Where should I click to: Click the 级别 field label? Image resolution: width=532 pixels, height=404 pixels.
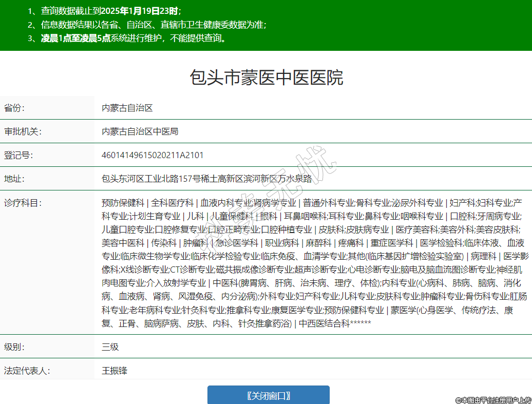tap(14, 347)
